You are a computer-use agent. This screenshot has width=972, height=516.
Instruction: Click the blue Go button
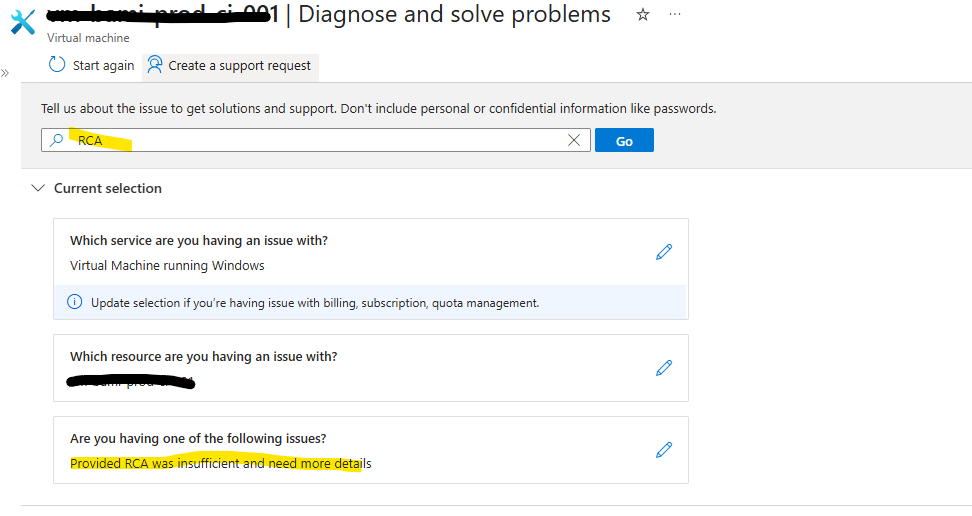[624, 140]
